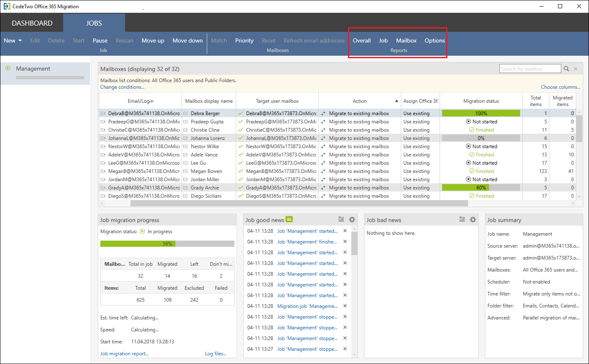589x364 pixels.
Task: Open the Choose columns link
Action: point(561,87)
